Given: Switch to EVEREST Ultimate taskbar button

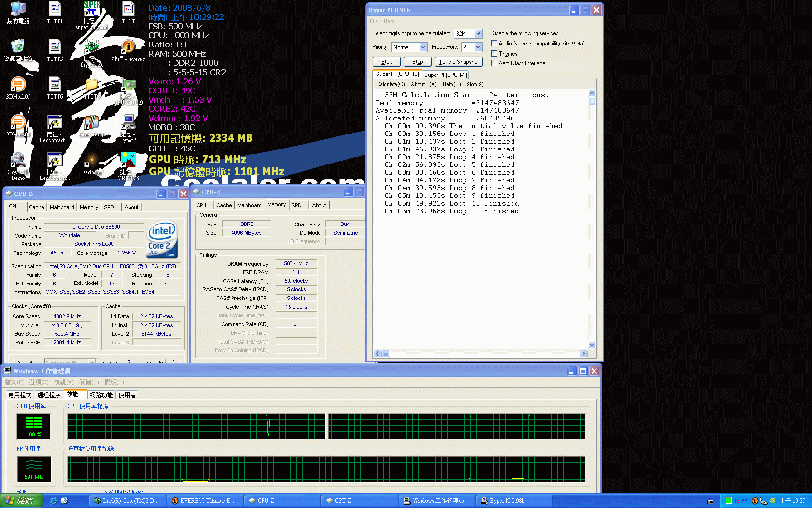Looking at the screenshot, I should [204, 501].
